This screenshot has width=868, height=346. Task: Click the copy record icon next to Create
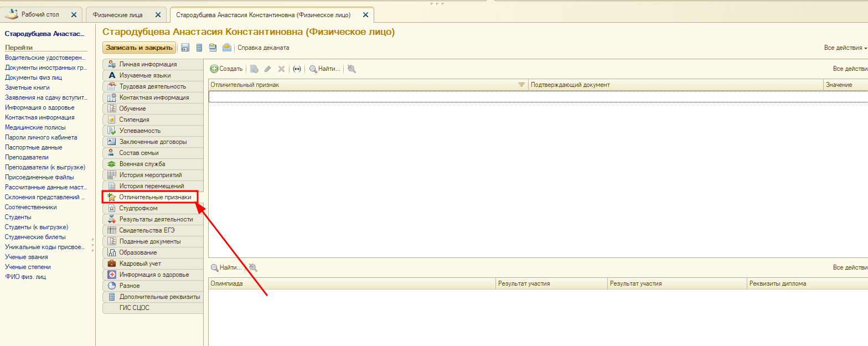coord(254,69)
